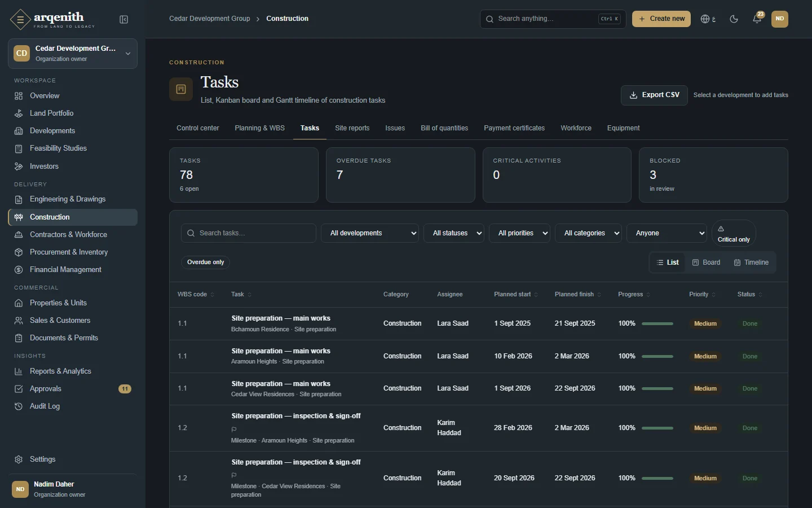Collapse the sidebar panel icon

point(124,20)
